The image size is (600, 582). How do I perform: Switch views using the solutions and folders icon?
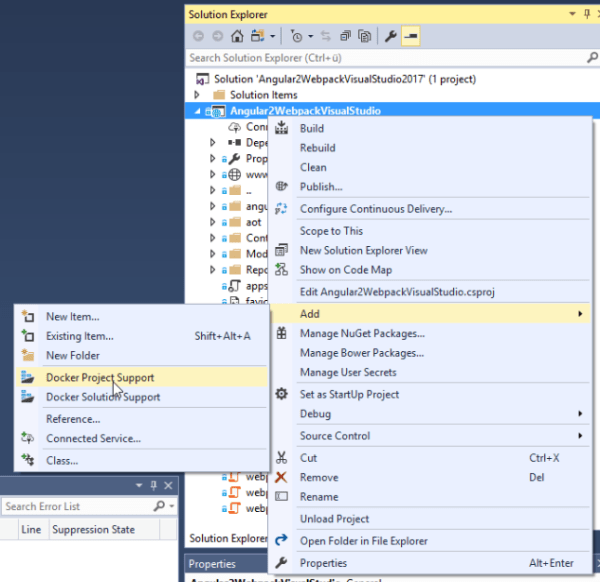[x=258, y=36]
